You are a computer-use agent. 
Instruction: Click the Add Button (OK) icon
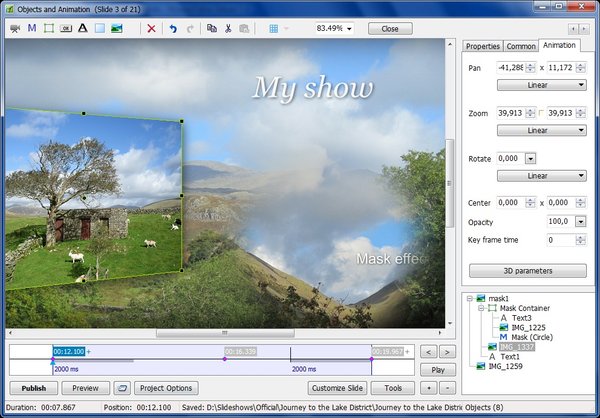coord(65,29)
